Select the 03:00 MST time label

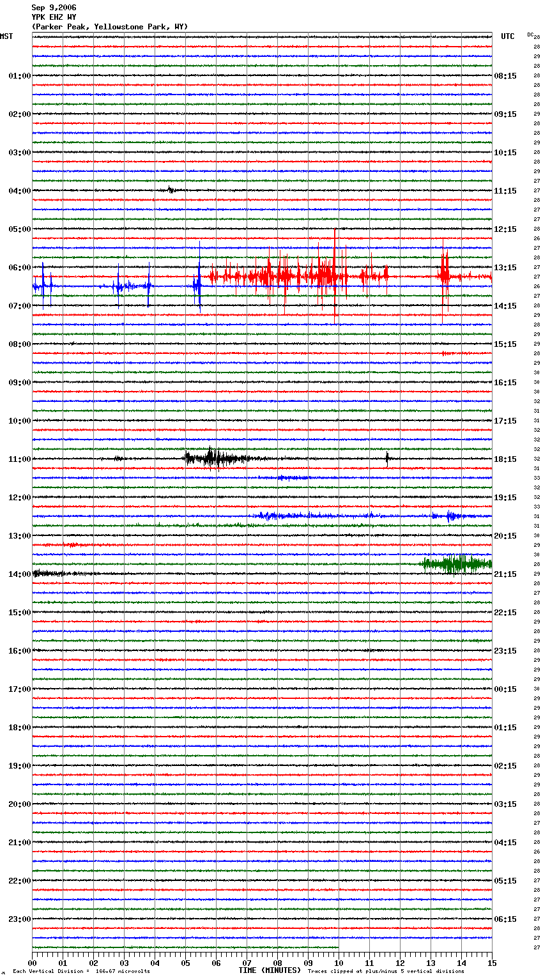tap(20, 153)
